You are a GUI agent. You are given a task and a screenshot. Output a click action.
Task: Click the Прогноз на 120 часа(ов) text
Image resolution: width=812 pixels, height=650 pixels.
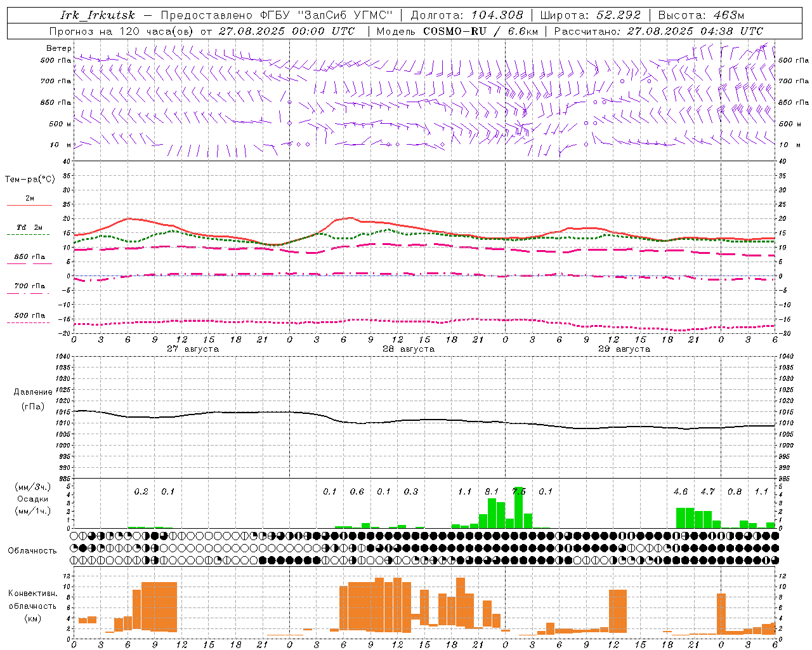(122, 31)
